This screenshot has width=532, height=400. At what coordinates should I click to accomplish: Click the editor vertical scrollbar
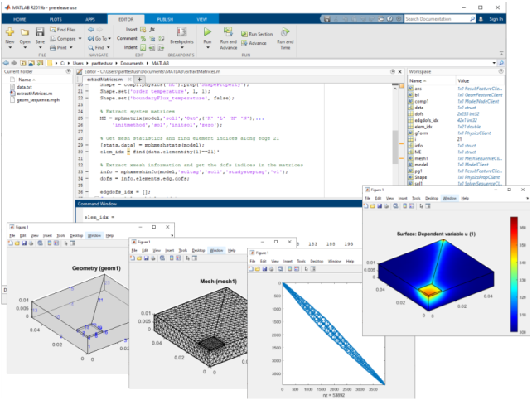[395, 147]
